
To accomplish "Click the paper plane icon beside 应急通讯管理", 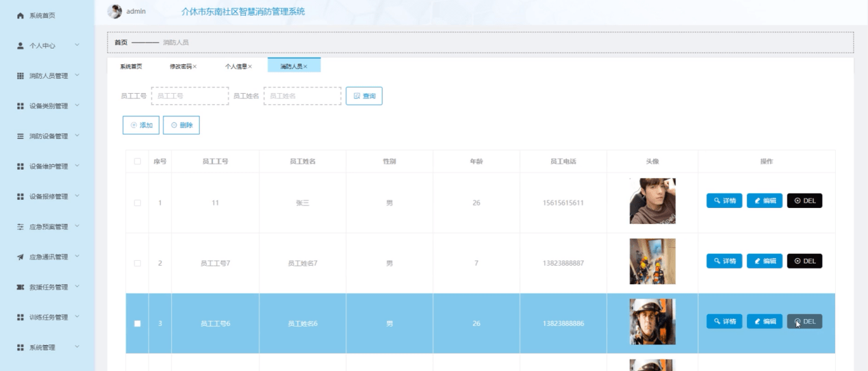I will 20,257.
